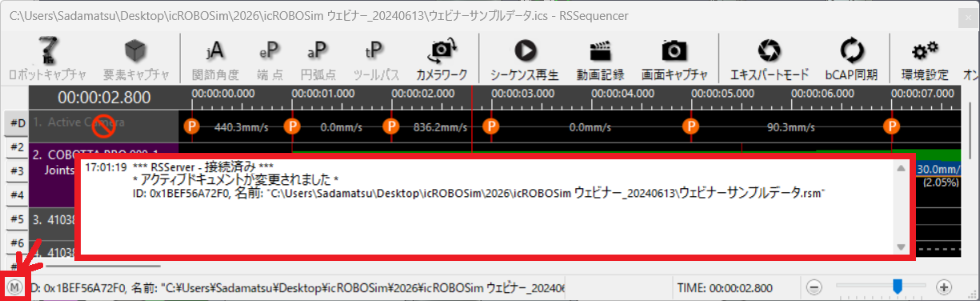Click the 440.3mm/s camera segment

(242, 126)
